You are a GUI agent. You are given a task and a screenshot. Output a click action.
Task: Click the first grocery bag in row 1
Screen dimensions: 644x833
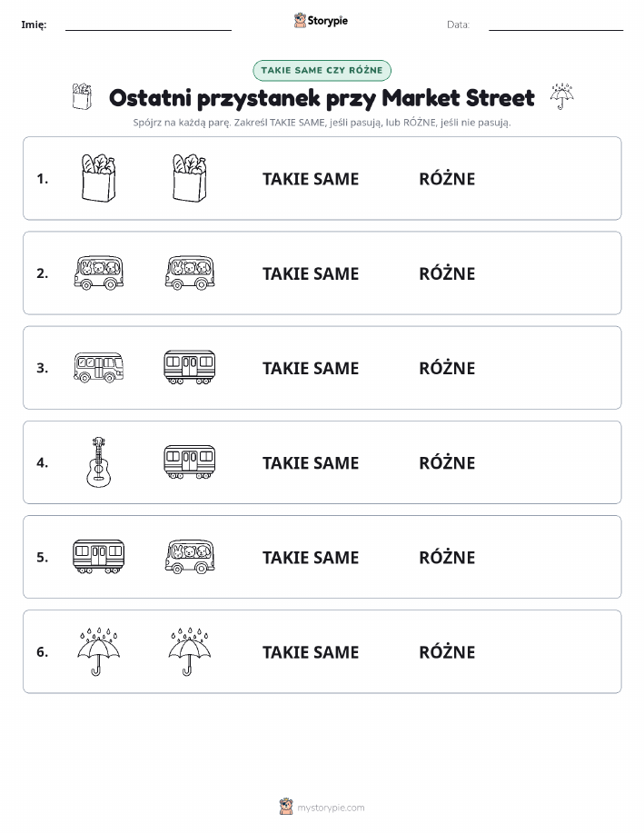(x=99, y=178)
